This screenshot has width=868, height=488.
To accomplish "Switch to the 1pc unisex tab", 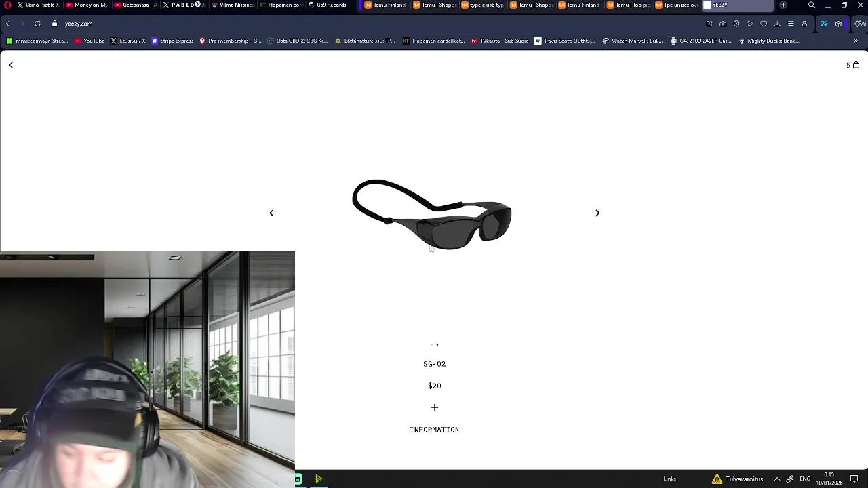I will click(676, 5).
